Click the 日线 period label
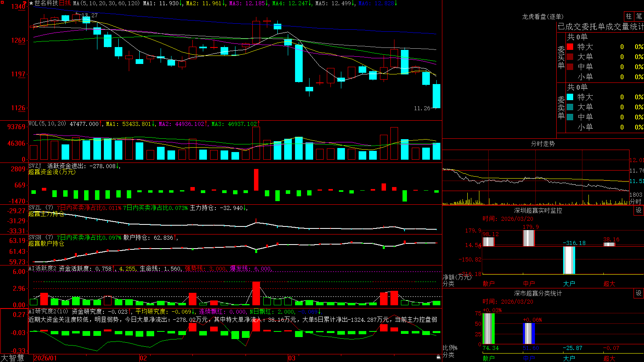This screenshot has width=644, height=362. coord(65,3)
